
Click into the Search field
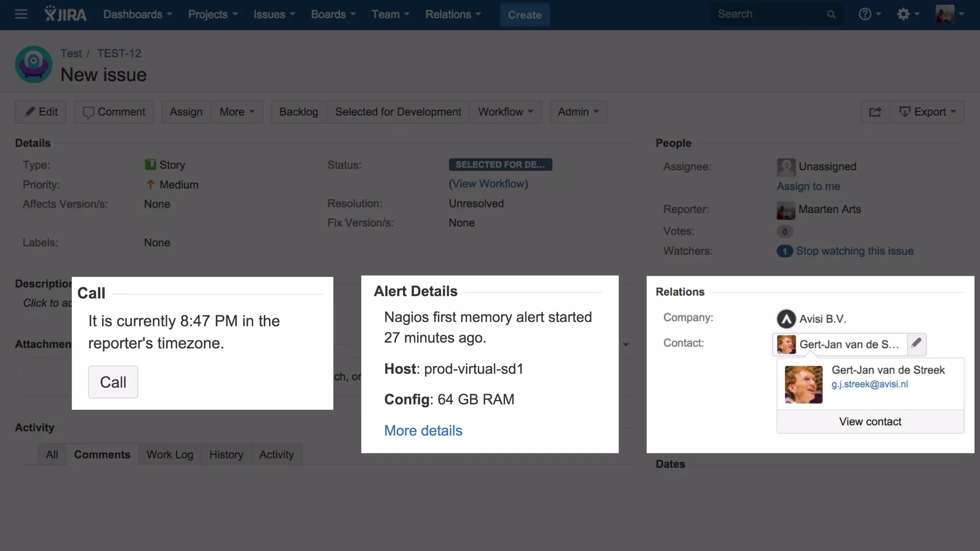[766, 14]
